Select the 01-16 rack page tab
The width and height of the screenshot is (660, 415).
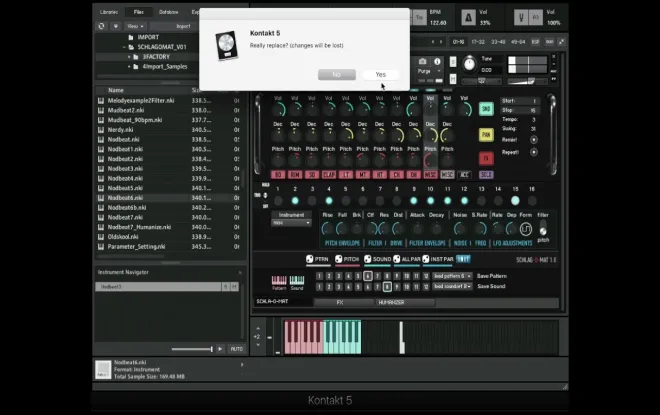tap(458, 42)
